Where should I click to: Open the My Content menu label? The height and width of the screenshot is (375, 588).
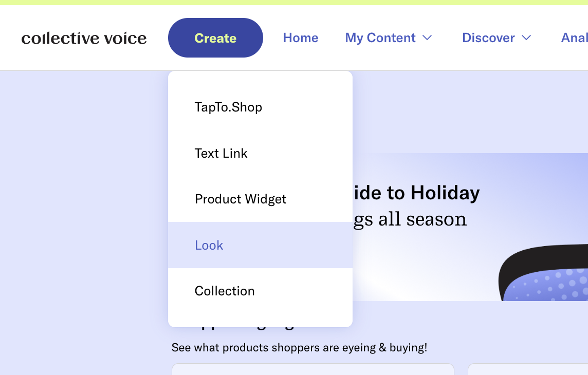coord(380,38)
